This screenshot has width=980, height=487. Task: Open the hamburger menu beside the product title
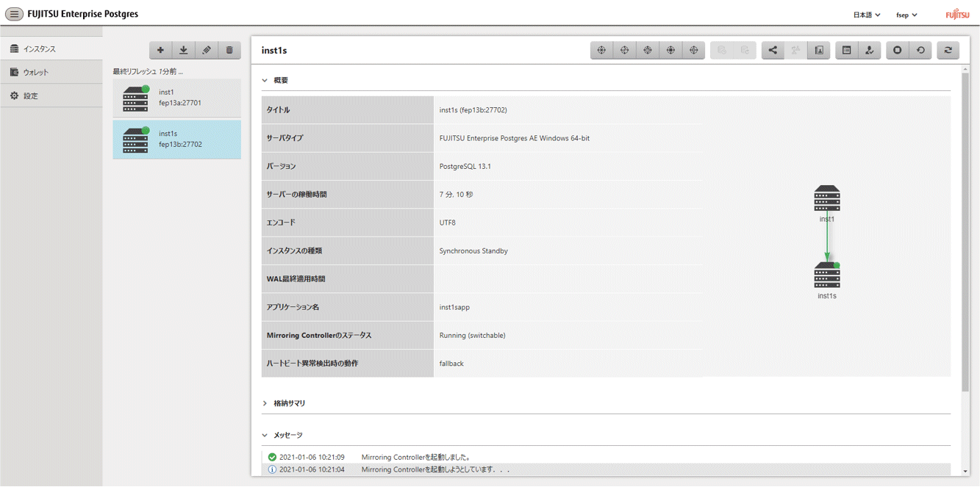tap(14, 14)
